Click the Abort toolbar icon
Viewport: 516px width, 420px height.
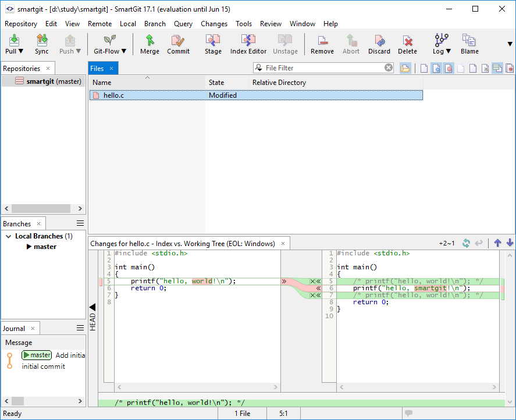pyautogui.click(x=351, y=40)
